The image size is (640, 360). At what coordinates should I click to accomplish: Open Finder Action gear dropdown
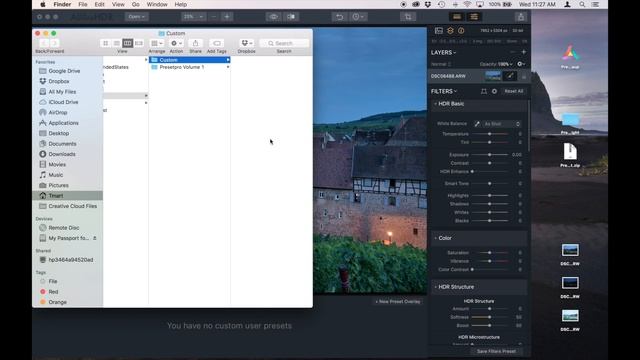pos(176,43)
